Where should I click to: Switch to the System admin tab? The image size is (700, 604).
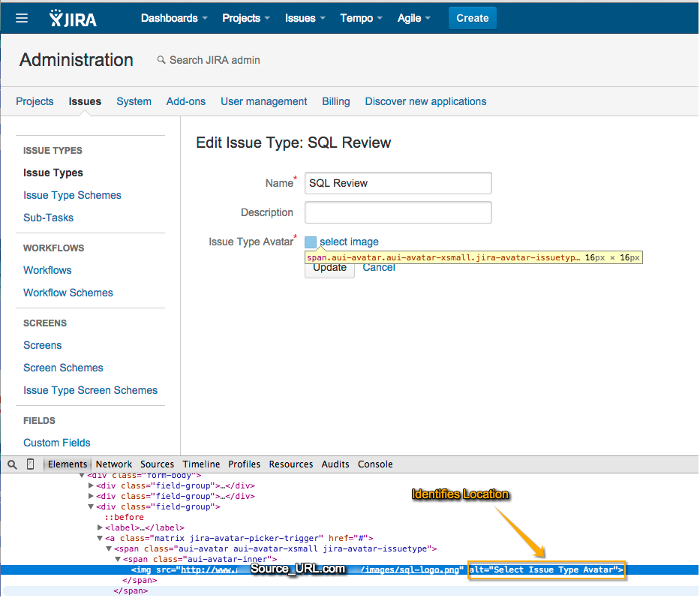point(134,101)
